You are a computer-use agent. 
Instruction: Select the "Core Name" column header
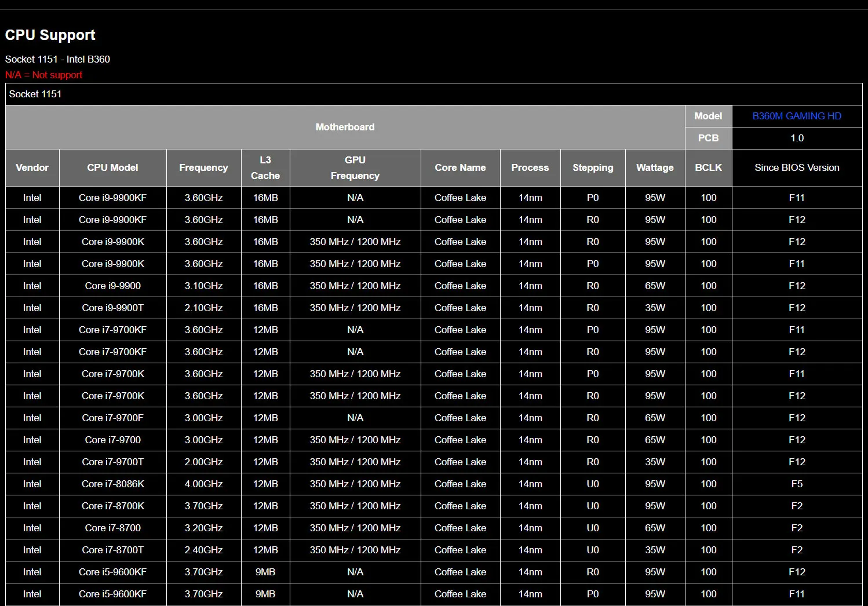click(x=461, y=167)
